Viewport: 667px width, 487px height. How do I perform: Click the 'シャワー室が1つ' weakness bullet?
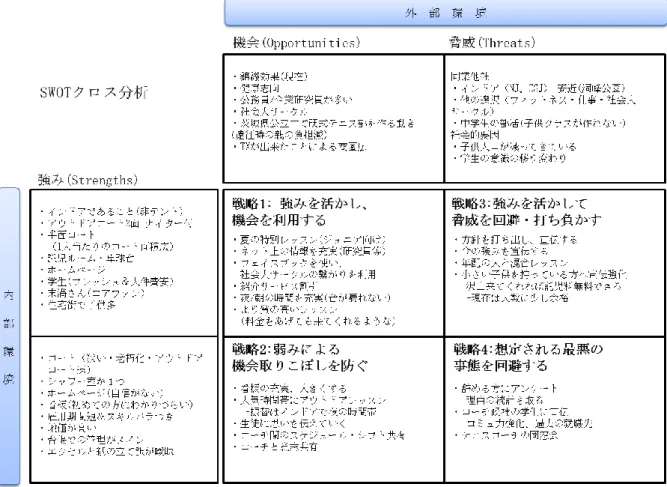[x=83, y=382]
